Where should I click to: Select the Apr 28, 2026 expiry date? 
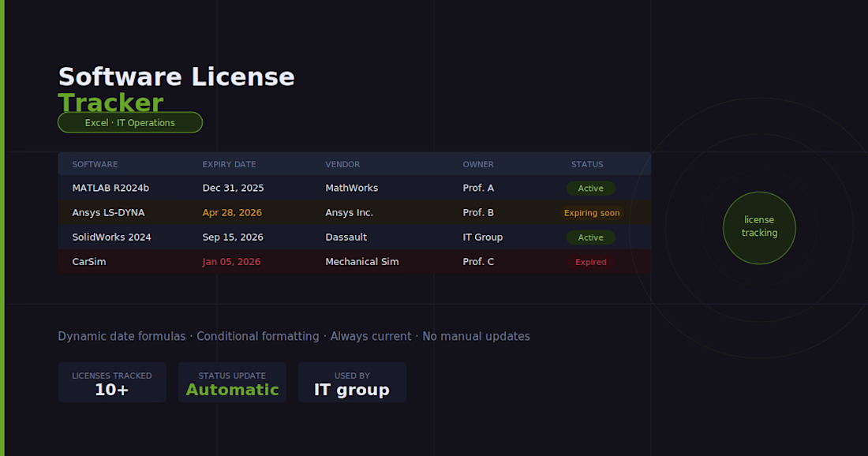click(232, 212)
